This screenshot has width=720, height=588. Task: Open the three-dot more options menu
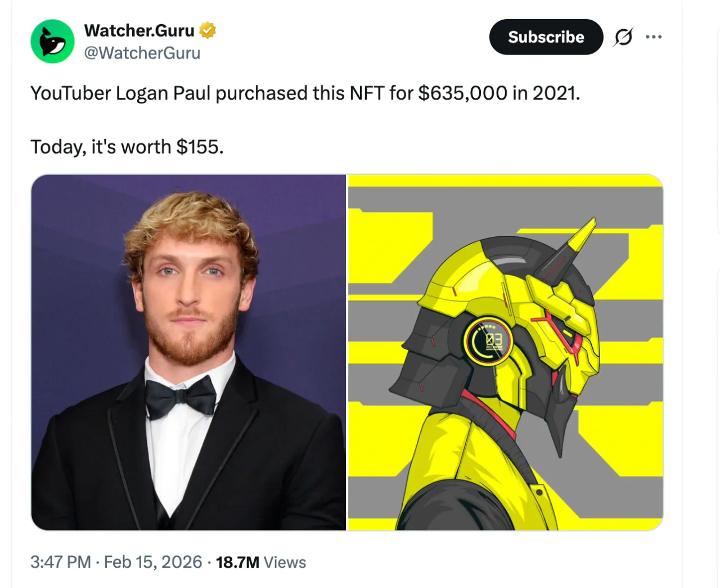pos(654,37)
